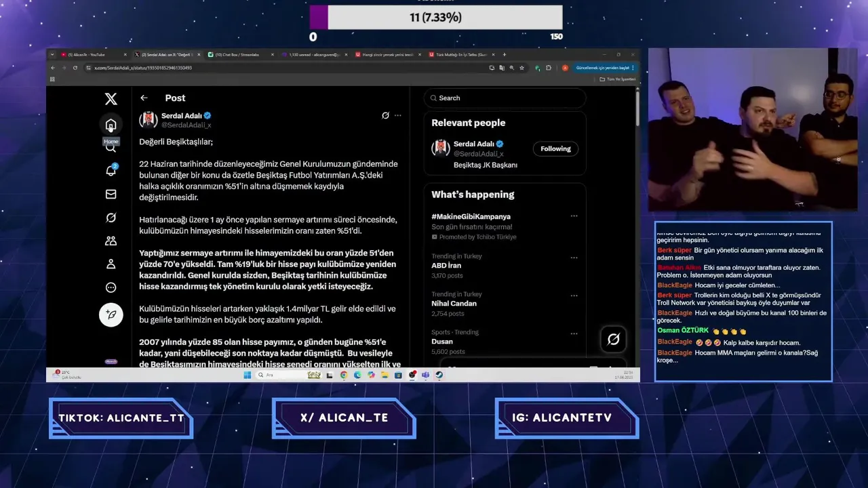Click Serdal Adalı's avatar in the post
Viewport: 868px width, 488px height.
point(149,120)
